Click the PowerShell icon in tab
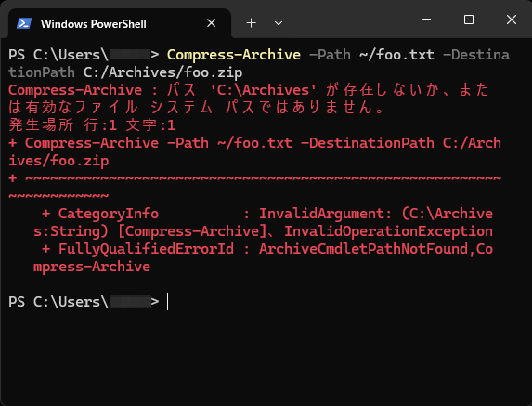This screenshot has width=532, height=406. click(24, 23)
